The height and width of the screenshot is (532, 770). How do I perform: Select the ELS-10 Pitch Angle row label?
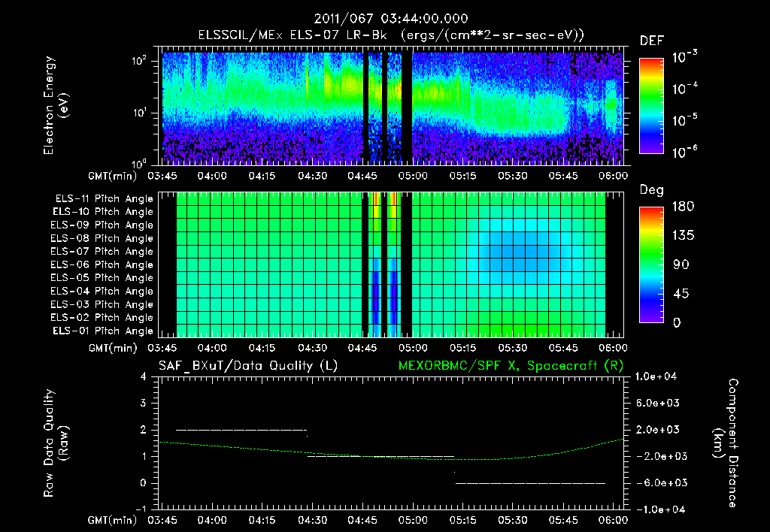coord(103,212)
